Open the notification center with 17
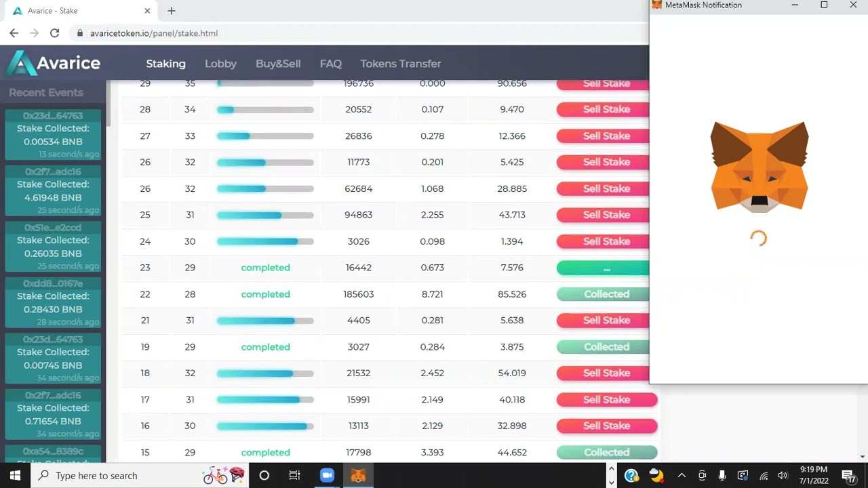This screenshot has height=488, width=868. point(848,476)
